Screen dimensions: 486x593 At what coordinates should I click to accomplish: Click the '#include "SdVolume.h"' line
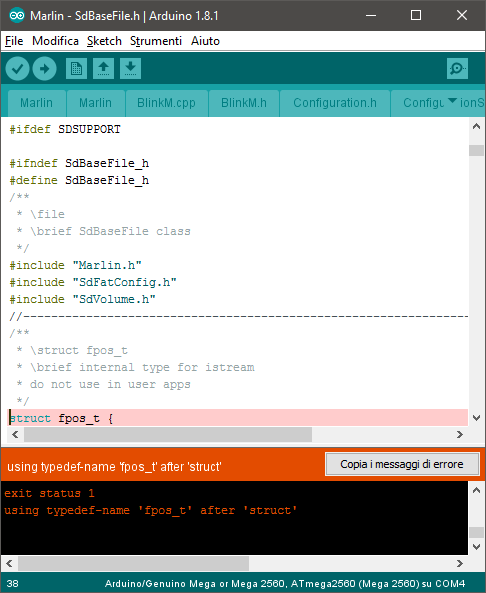tap(82, 300)
